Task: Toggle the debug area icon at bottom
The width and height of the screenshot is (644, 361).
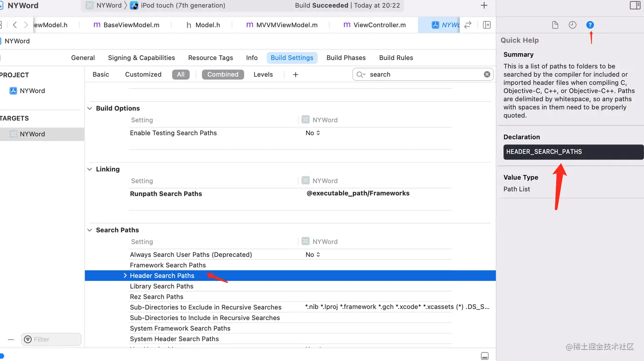Action: coord(485,356)
